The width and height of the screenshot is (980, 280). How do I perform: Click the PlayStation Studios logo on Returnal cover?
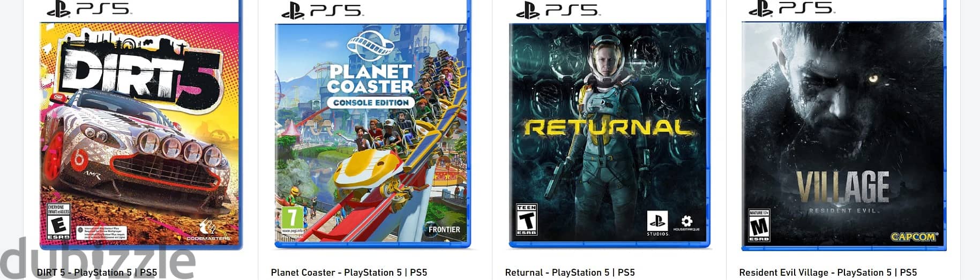coord(657,223)
